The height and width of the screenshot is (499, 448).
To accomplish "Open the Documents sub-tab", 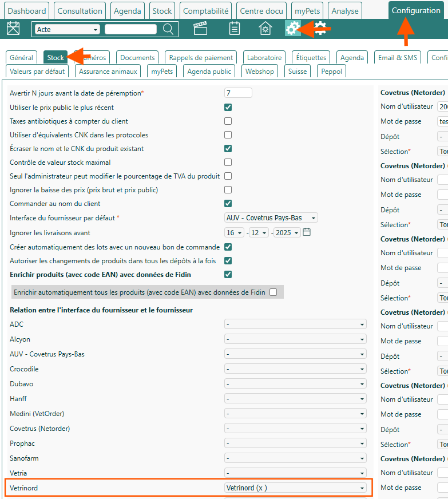I will (137, 58).
